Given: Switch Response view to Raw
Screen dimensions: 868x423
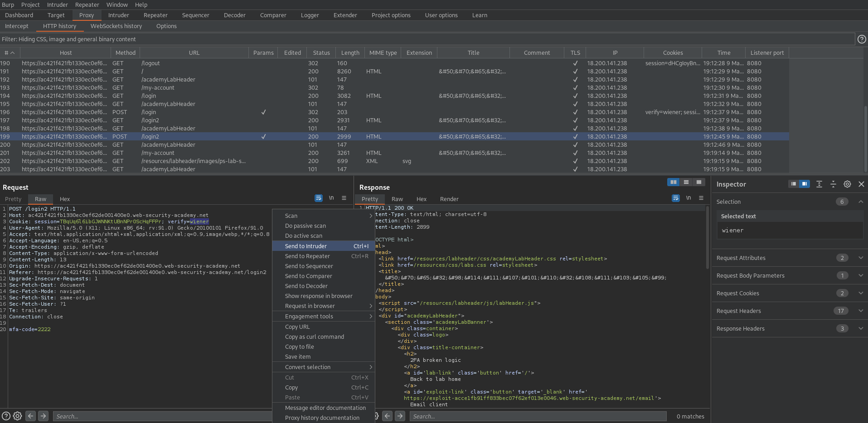Looking at the screenshot, I should 397,199.
